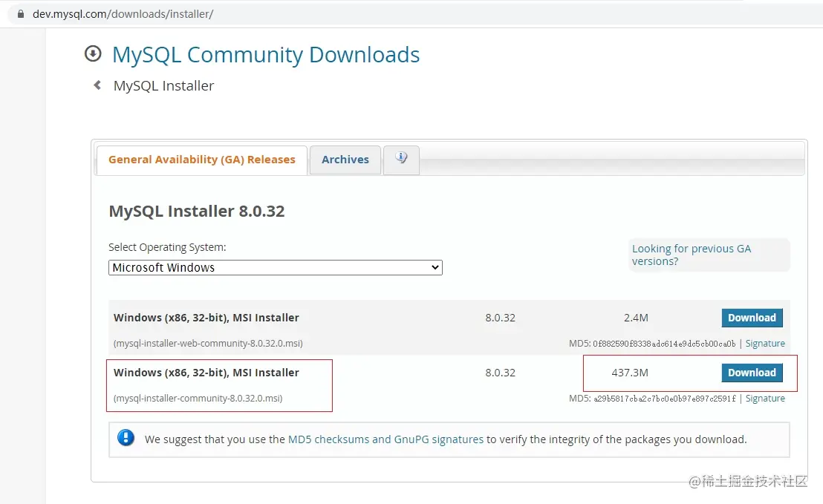Download the 437.3M full community installer

tap(752, 373)
